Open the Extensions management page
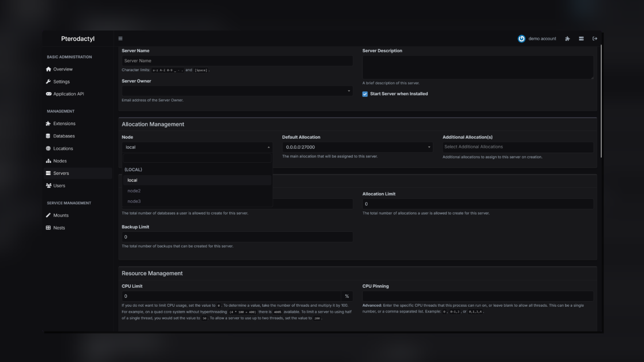This screenshot has width=644, height=362. 64,123
